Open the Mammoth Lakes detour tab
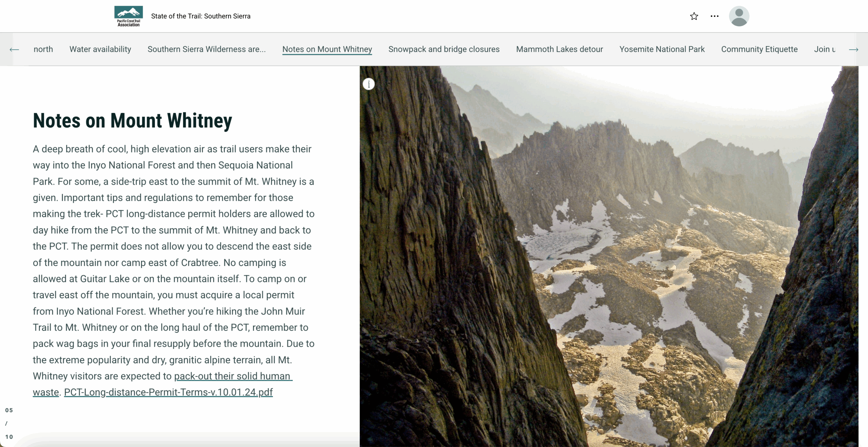 559,49
